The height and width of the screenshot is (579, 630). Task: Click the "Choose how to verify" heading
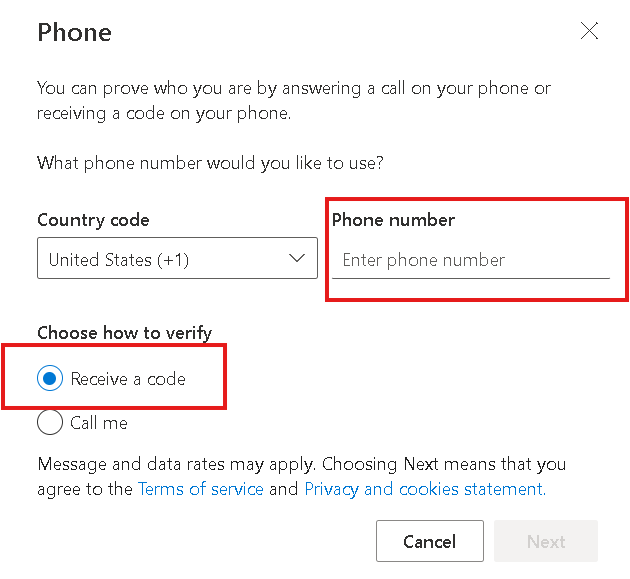[125, 333]
